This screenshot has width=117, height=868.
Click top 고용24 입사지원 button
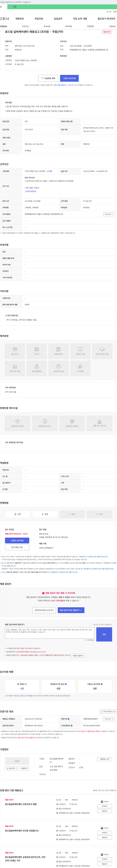pos(69,78)
